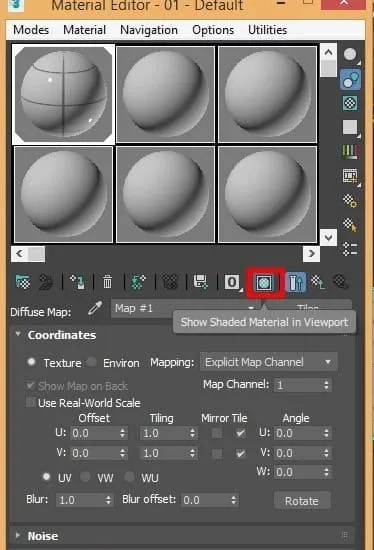374x550 pixels.
Task: Click the Make Unique icon
Action: [x=170, y=282]
